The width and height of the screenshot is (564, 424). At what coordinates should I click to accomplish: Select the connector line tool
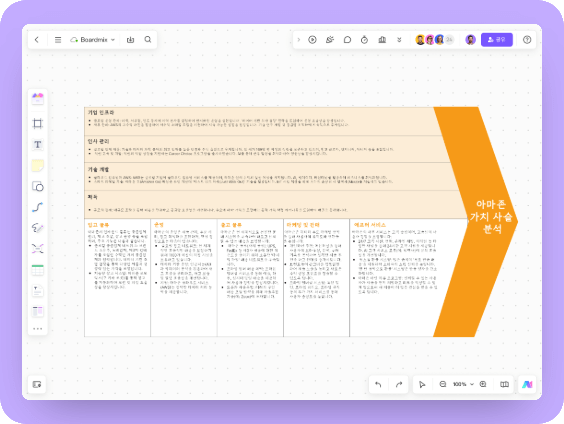(37, 207)
